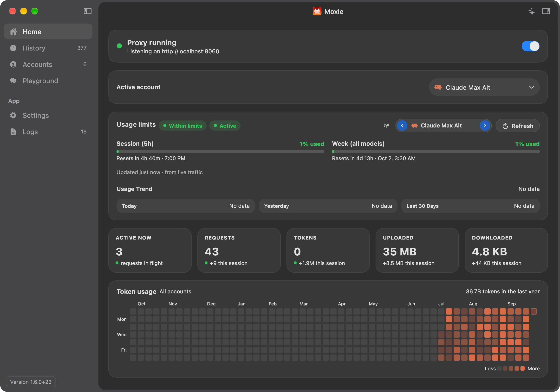Click the Accounts person icon
The height and width of the screenshot is (392, 560).
pos(13,64)
